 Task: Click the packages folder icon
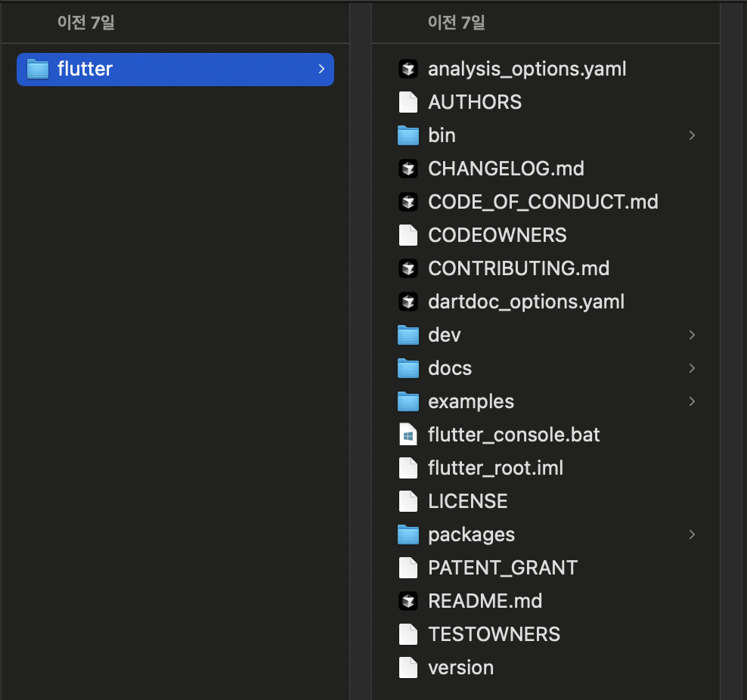408,534
